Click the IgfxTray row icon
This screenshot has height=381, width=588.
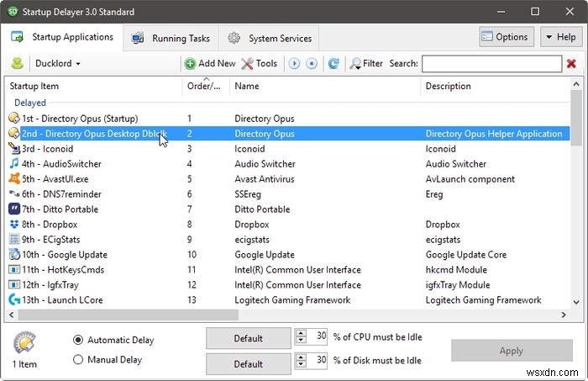(x=14, y=284)
